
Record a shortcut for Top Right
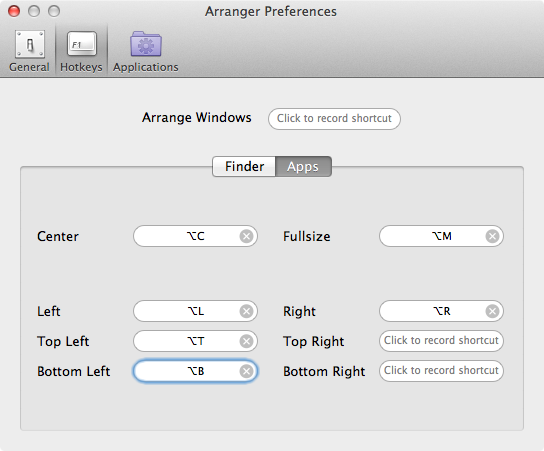tap(441, 341)
